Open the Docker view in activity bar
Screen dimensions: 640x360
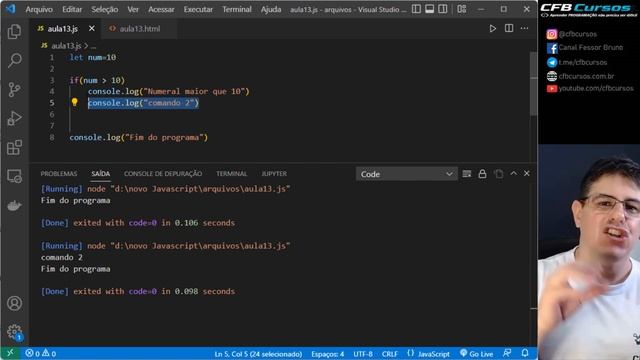[x=14, y=205]
